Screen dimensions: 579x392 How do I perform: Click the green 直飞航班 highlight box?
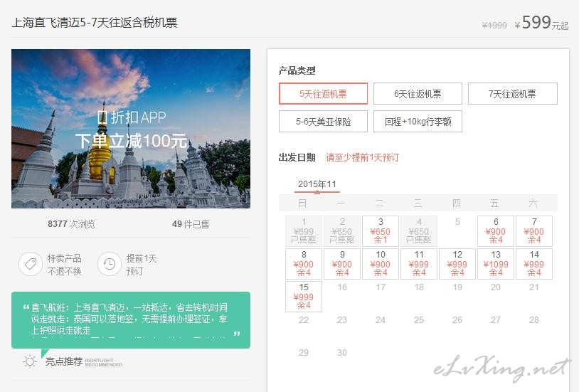pos(131,320)
